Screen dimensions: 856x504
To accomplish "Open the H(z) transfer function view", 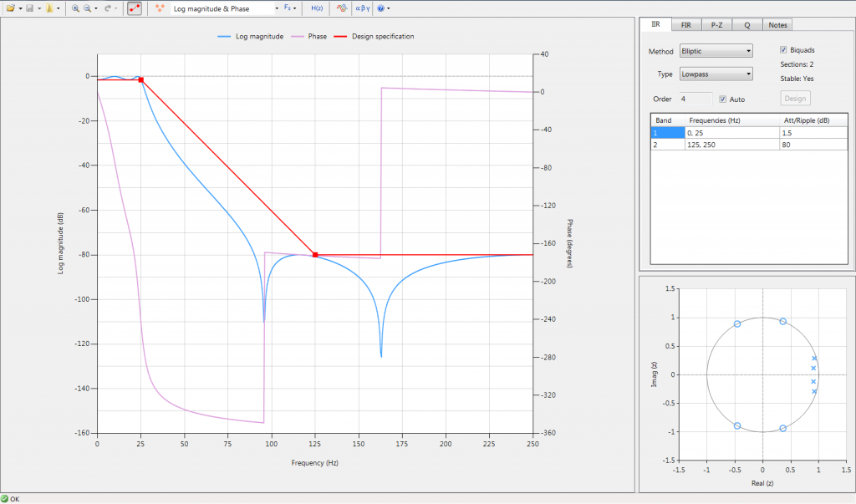I will [x=317, y=8].
